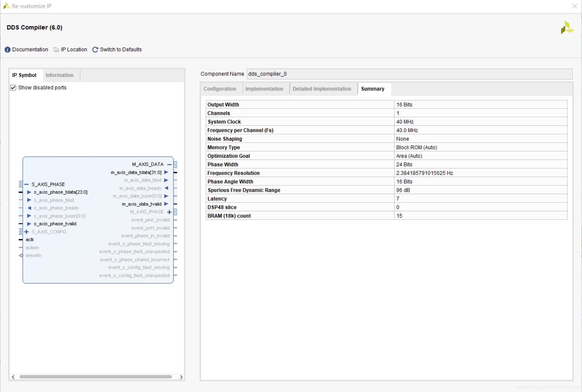Screen dimensions: 582x392
Task: Click the S_AXIS_PHASE bus interface icon
Action: point(21,184)
